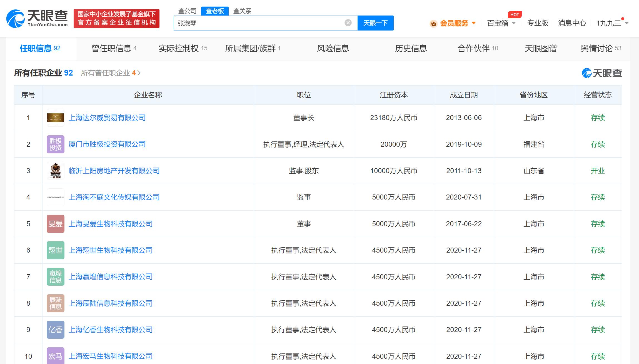Switch to 查公司 search tab

(x=187, y=11)
